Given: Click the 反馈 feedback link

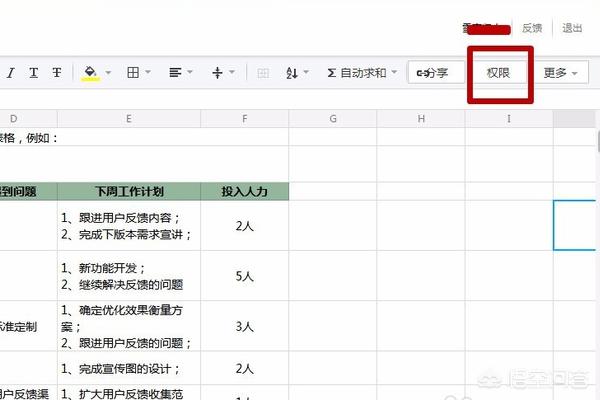Looking at the screenshot, I should [x=532, y=28].
